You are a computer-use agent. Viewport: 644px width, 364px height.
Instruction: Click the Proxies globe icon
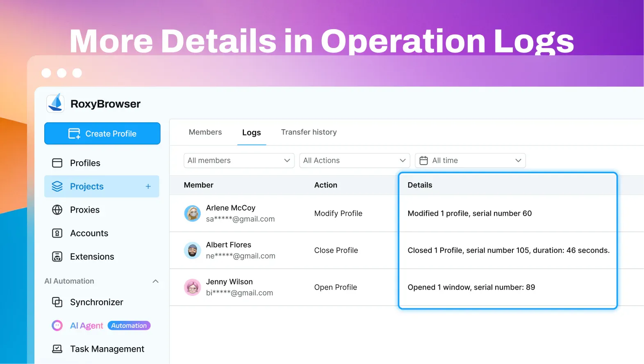[57, 210]
